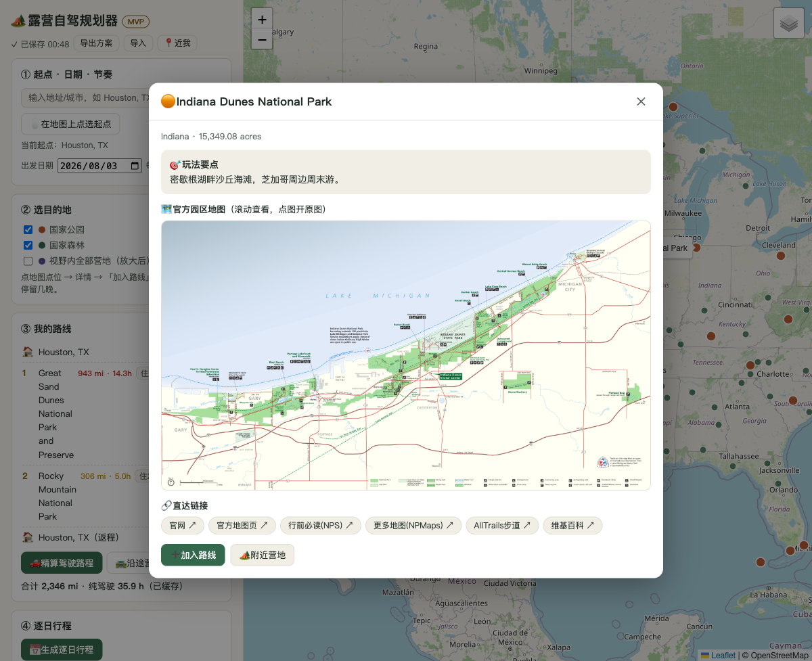Toggle the 国家公园 checkbox
The image size is (812, 661).
[28, 229]
